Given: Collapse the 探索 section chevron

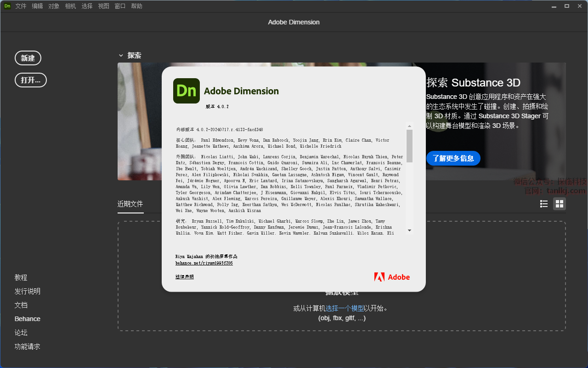Looking at the screenshot, I should tap(121, 55).
